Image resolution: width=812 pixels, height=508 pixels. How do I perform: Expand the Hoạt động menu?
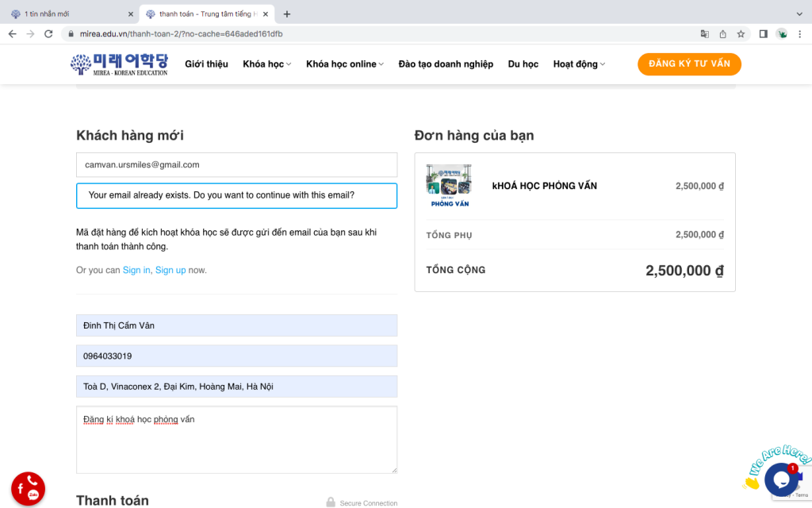coord(579,64)
